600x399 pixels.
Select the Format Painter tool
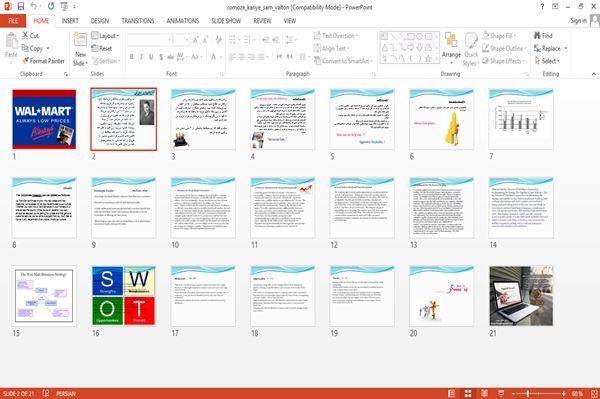tap(43, 61)
